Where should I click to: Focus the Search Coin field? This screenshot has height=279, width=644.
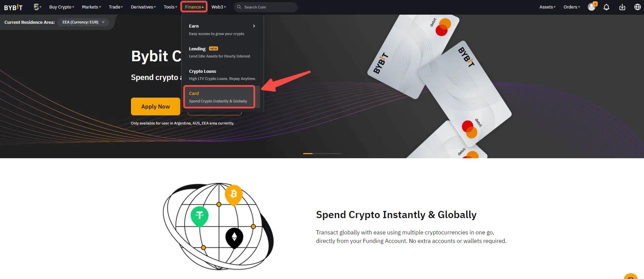265,7
